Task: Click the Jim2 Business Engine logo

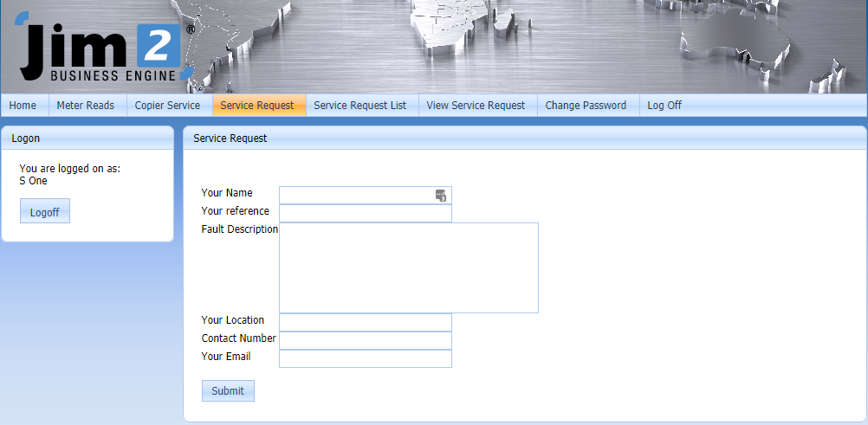Action: (x=105, y=47)
